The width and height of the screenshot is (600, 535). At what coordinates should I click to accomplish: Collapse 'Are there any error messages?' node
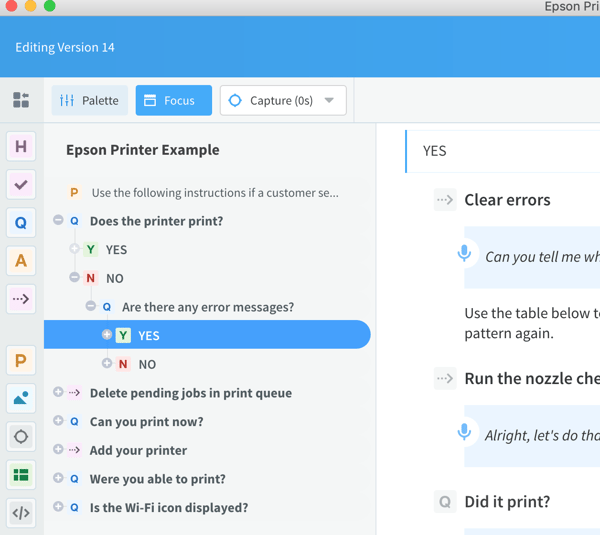point(91,307)
